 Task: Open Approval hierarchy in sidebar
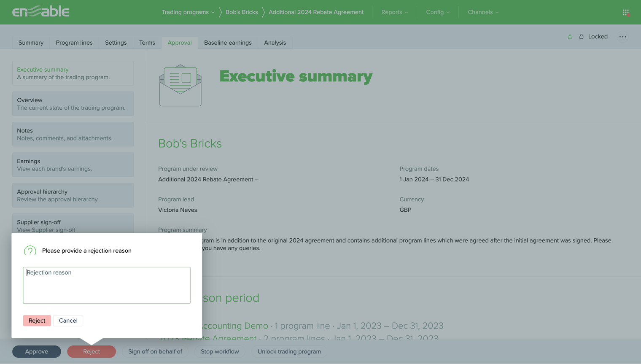click(x=73, y=195)
